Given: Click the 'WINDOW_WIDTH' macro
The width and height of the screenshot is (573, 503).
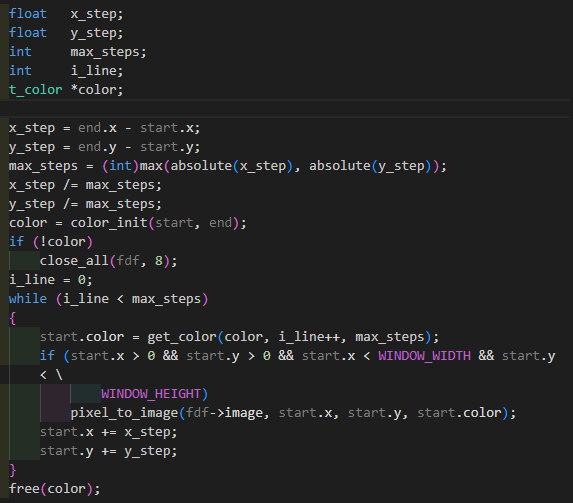Looking at the screenshot, I should 424,356.
